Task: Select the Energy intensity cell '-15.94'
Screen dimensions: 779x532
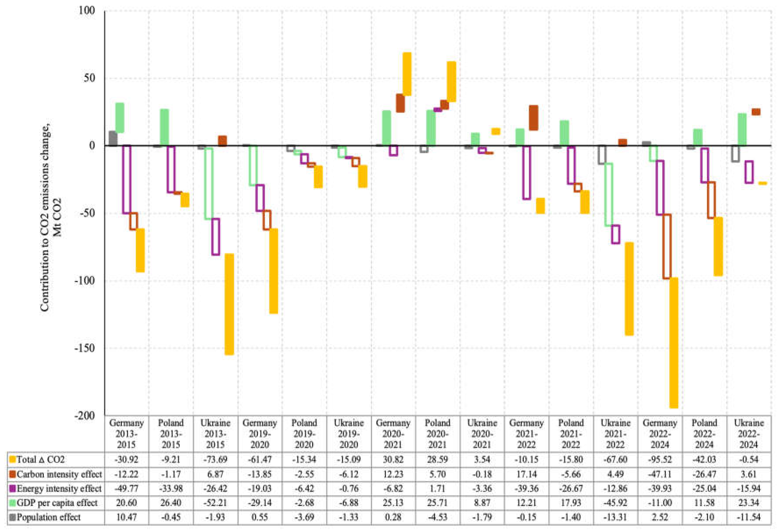Action: [x=749, y=488]
